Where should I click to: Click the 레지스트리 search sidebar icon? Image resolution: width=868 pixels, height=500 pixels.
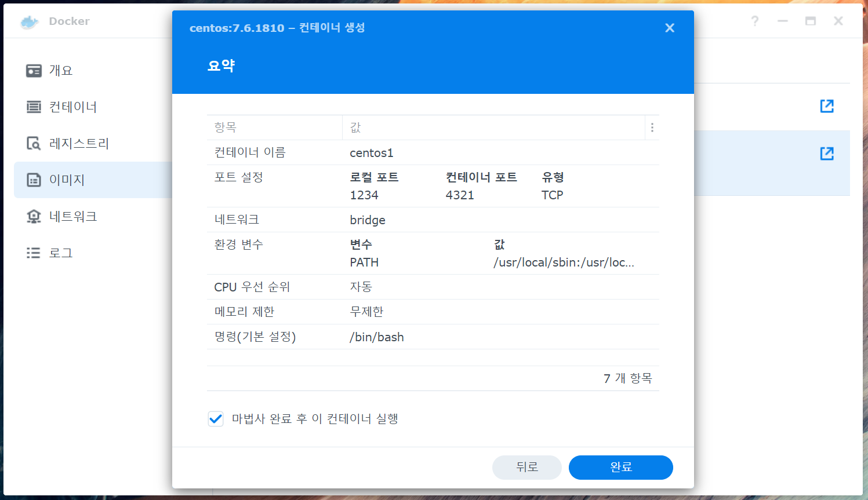tap(34, 144)
